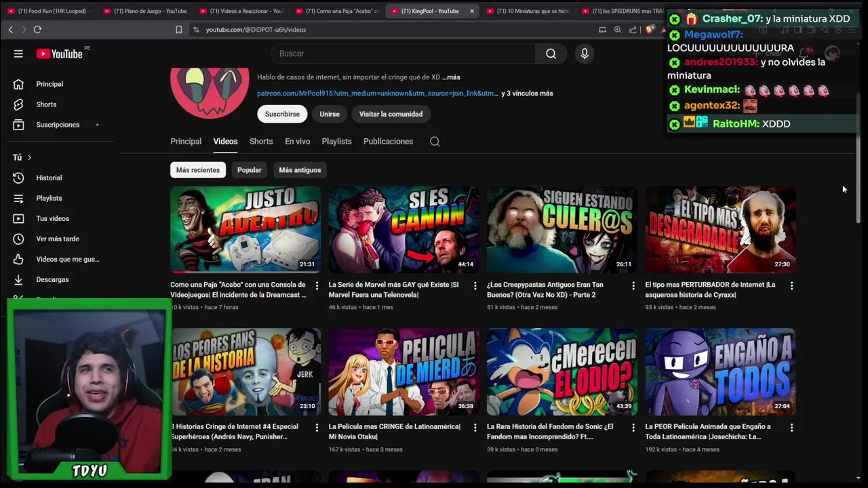Switch to channel Principal tab
868x488 pixels.
186,142
